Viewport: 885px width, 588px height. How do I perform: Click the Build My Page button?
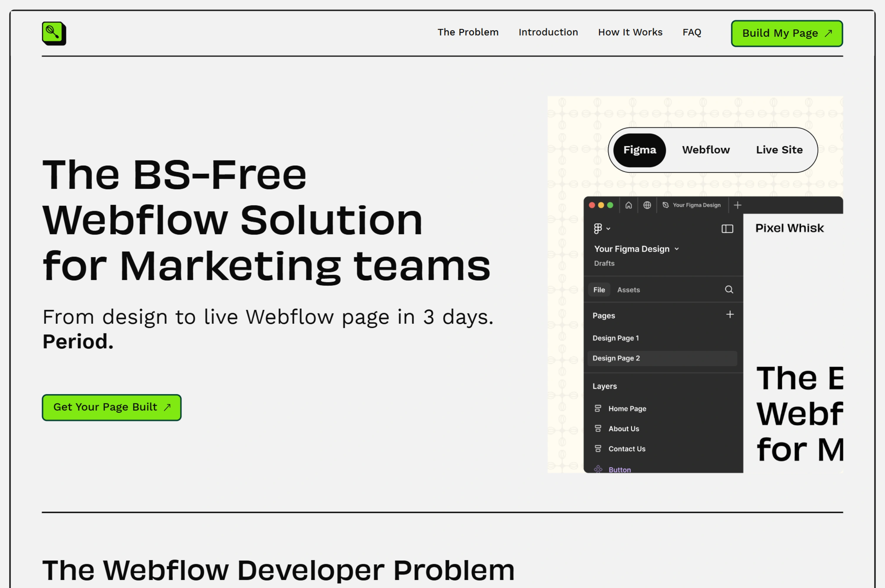point(786,34)
